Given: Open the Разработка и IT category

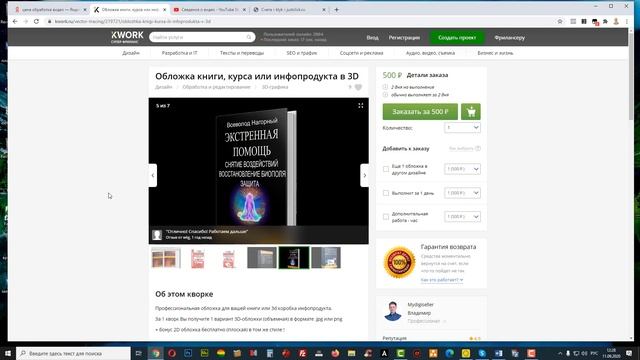Looking at the screenshot, I should point(180,53).
